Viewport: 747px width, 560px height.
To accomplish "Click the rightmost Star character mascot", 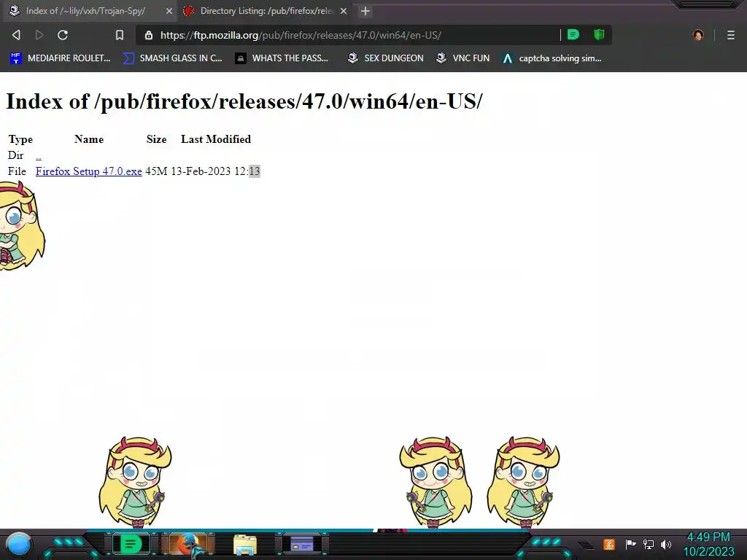I will [x=524, y=482].
